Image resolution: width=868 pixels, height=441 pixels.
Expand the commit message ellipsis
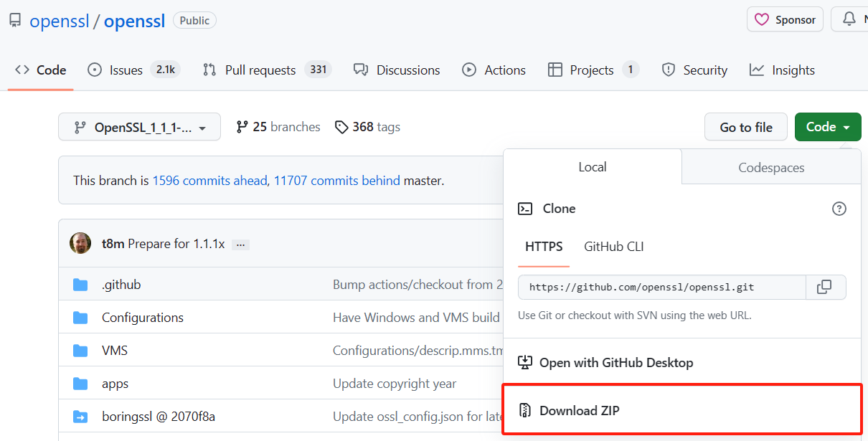[241, 245]
